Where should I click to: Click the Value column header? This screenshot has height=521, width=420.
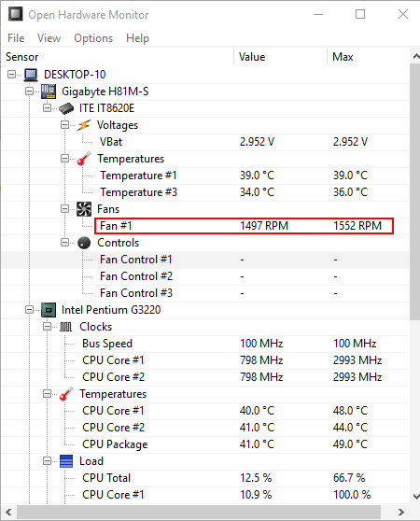point(281,57)
